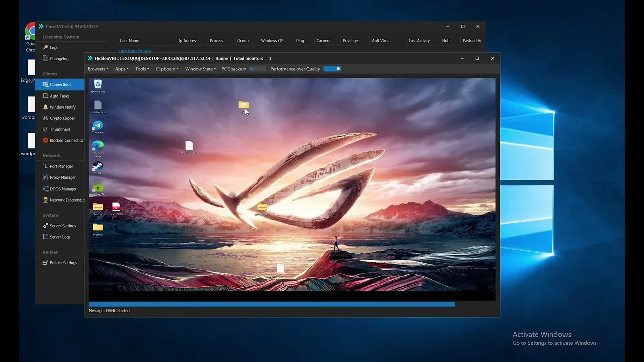Click the Builder Settings save icon

pos(45,263)
